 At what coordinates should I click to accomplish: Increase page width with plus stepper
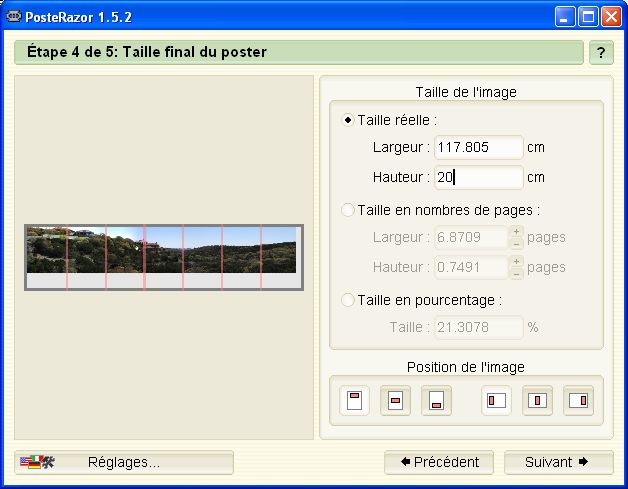(516, 231)
